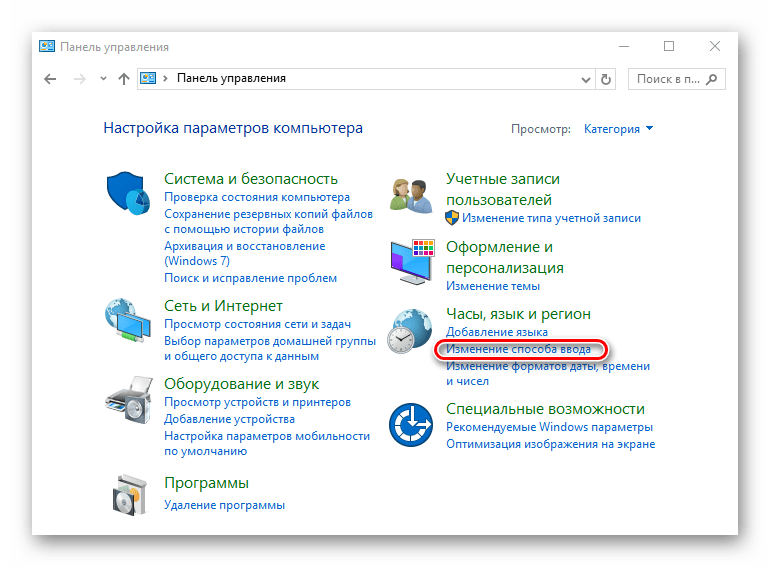Click the UAC shield beside account type link
The image size is (770, 567).
452,218
